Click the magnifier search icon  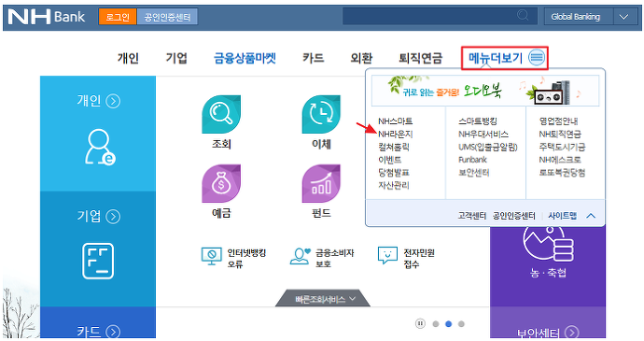pos(523,16)
